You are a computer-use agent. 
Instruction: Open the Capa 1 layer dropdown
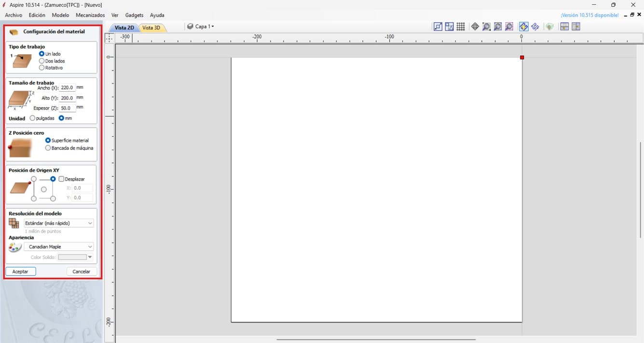tap(205, 27)
